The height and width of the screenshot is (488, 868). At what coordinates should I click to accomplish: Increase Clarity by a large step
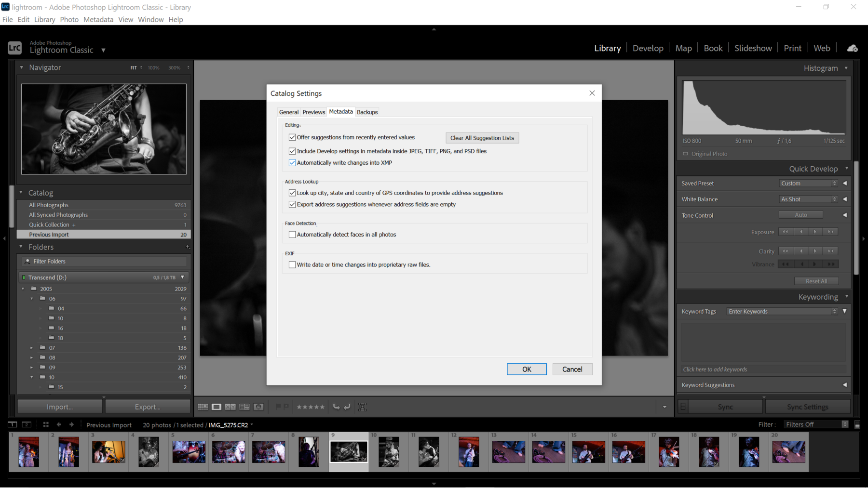pos(830,251)
